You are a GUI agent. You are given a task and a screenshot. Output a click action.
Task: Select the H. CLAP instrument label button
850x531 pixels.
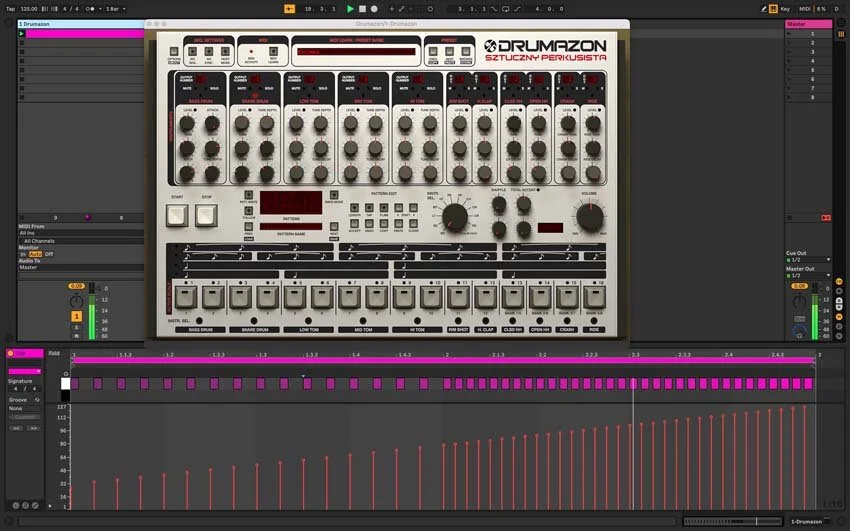(486, 329)
